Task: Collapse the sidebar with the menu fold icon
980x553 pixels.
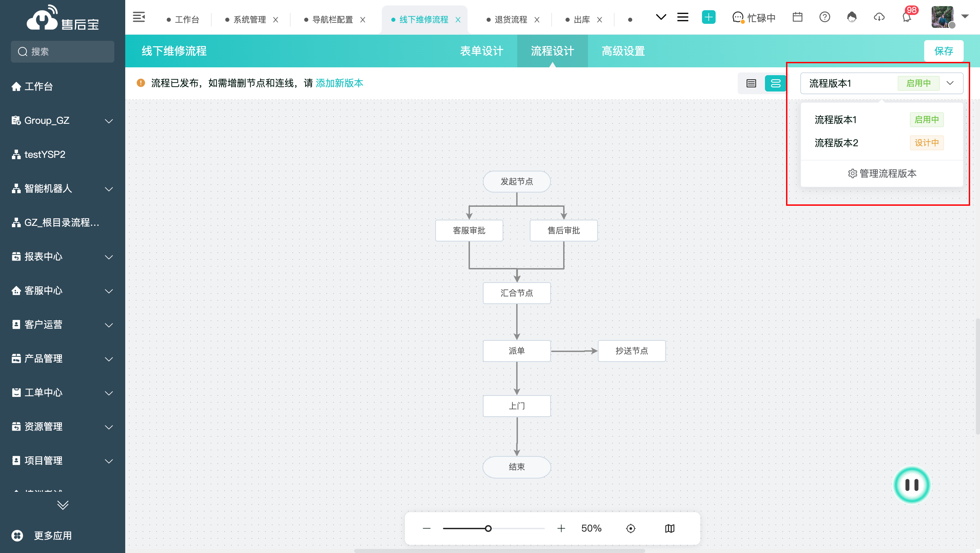Action: tap(138, 17)
